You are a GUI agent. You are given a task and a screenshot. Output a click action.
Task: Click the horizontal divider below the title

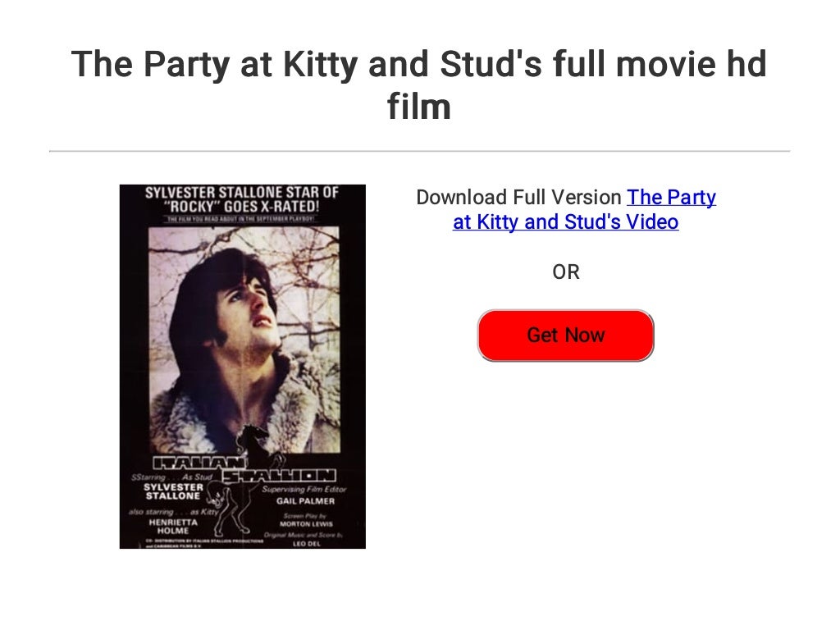point(419,151)
